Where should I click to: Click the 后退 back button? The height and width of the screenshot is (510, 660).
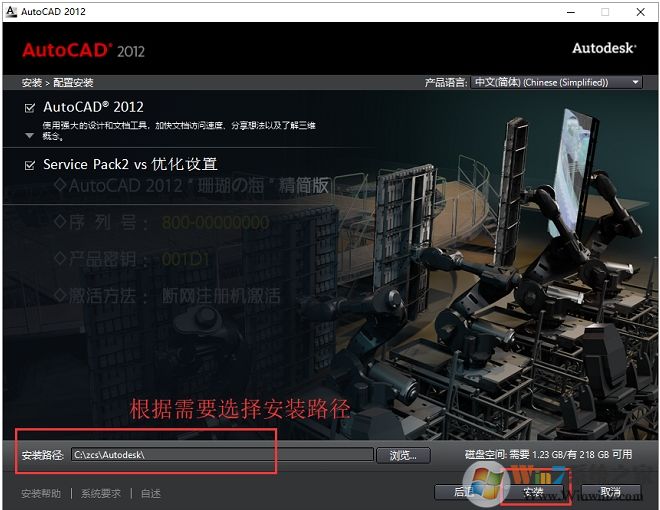pos(464,491)
